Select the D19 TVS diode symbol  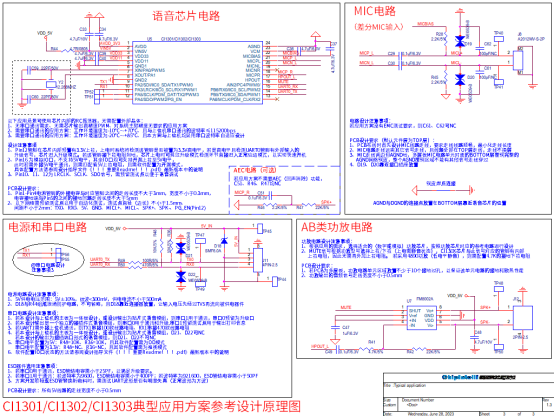point(460,41)
